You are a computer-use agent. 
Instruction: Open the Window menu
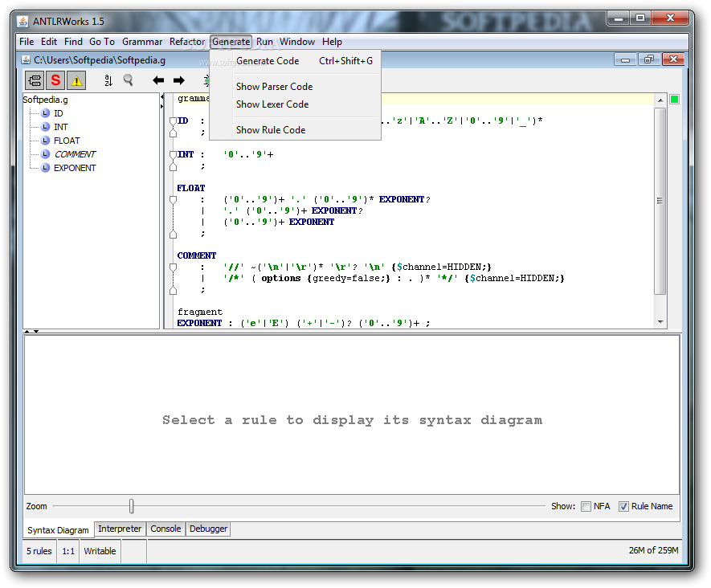(x=297, y=42)
